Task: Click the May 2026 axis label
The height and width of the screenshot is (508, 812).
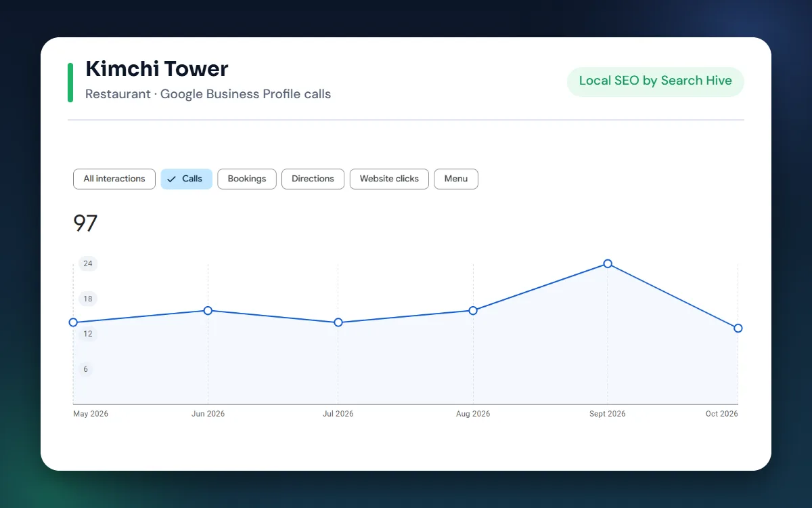Action: 91,414
